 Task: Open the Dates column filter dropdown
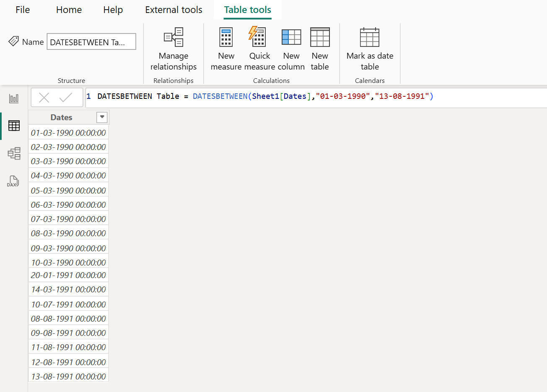(x=102, y=117)
